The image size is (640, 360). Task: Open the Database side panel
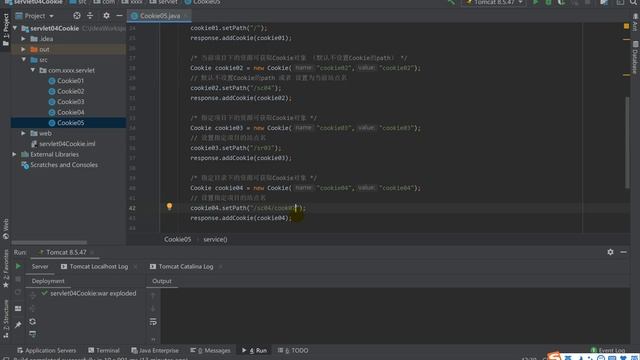click(635, 58)
